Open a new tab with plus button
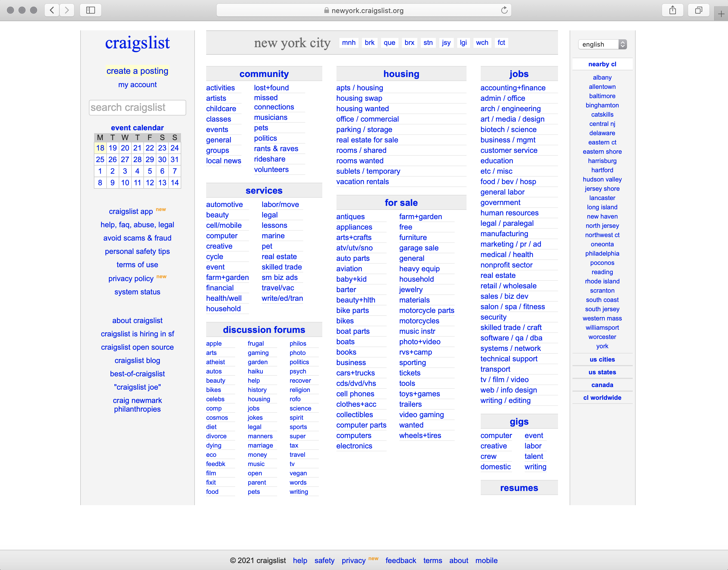The height and width of the screenshot is (570, 728). 721,14
